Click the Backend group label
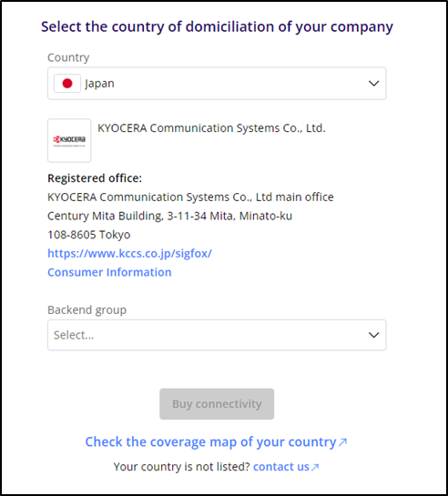 [x=87, y=310]
